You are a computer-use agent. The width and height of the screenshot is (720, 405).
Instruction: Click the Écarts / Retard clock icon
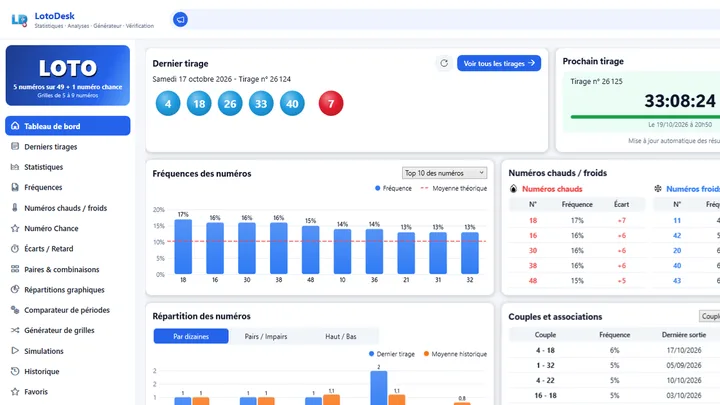coord(15,248)
